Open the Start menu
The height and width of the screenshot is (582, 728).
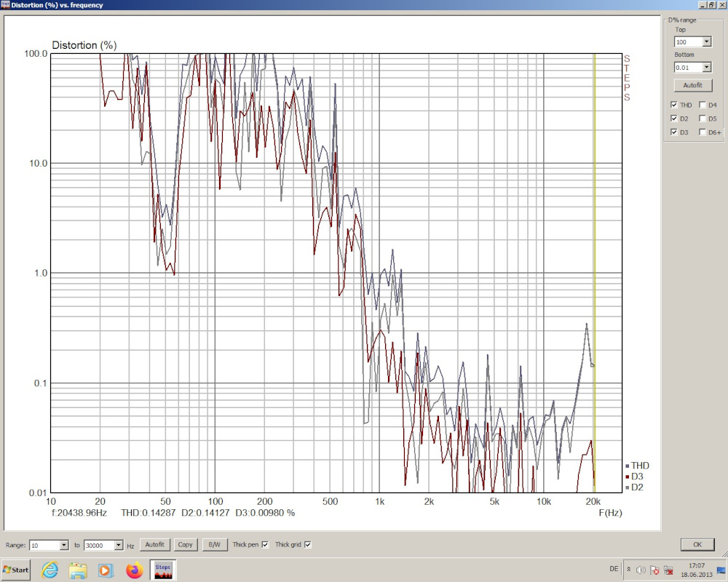pos(16,570)
